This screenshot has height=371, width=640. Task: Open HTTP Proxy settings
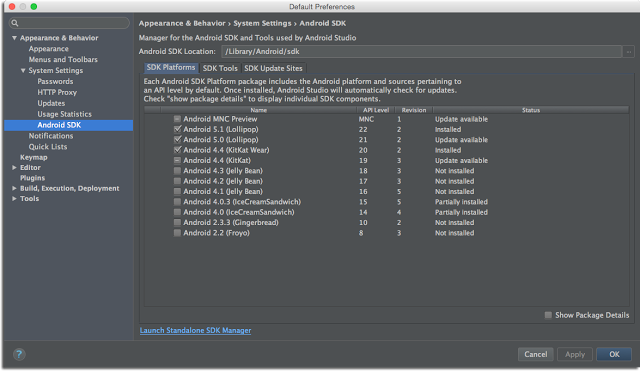(x=57, y=93)
